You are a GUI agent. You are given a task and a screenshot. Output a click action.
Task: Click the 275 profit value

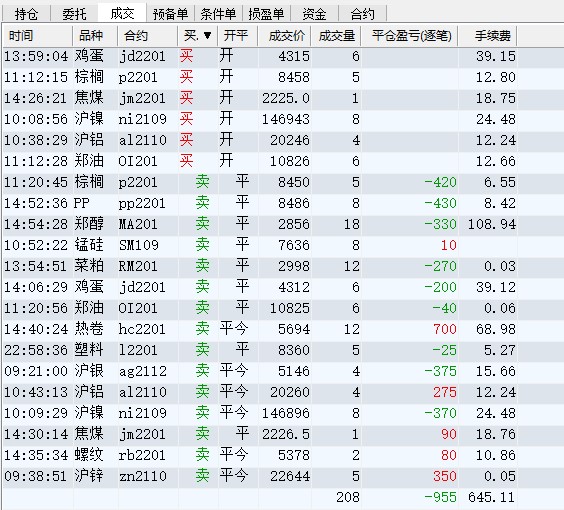tap(445, 392)
